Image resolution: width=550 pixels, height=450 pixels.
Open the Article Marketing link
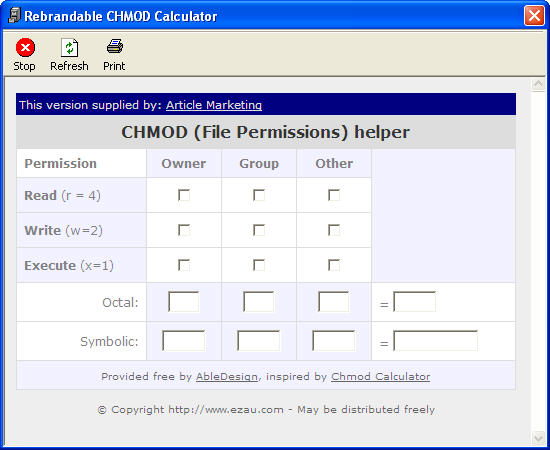[214, 105]
